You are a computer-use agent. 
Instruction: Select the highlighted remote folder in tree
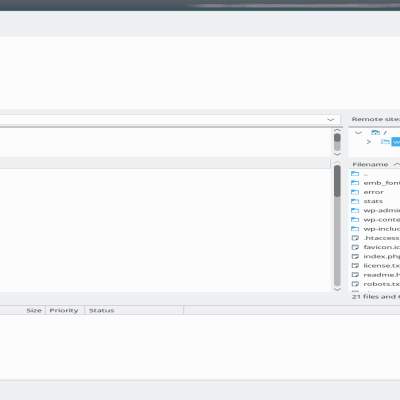396,142
